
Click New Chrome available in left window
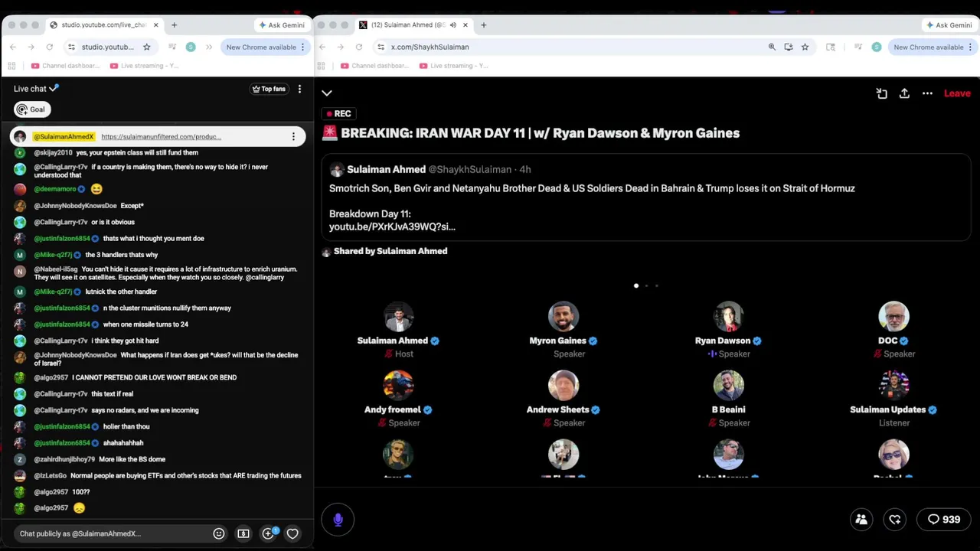[265, 47]
